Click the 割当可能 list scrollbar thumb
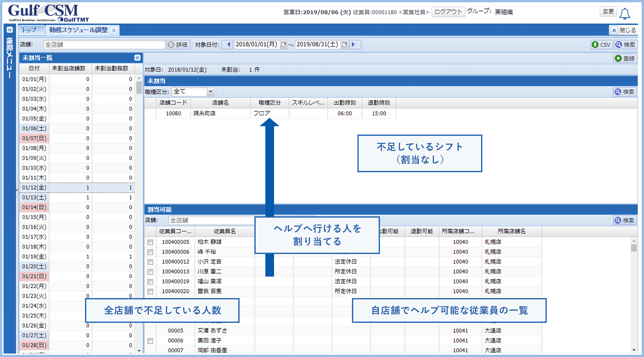This screenshot has height=357, width=644. tap(634, 248)
